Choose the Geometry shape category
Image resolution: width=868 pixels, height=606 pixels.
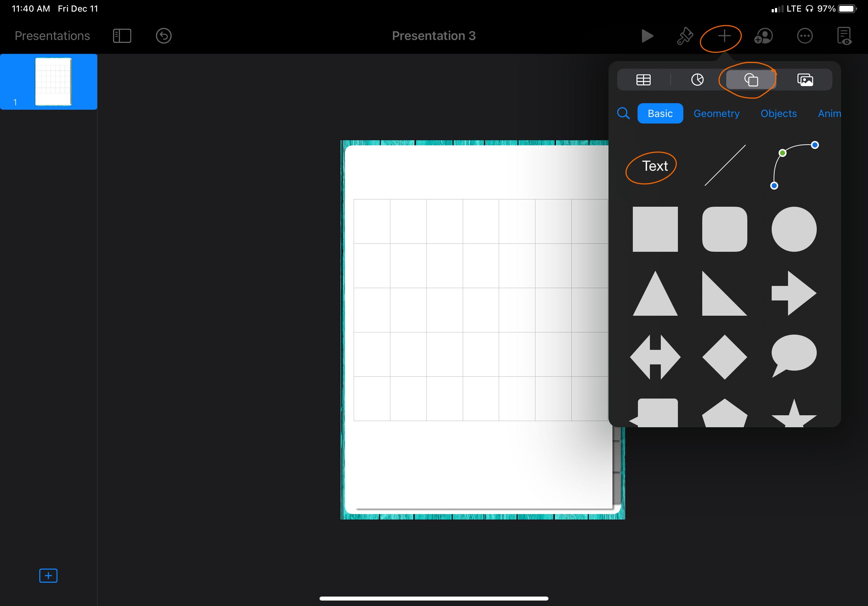[716, 113]
